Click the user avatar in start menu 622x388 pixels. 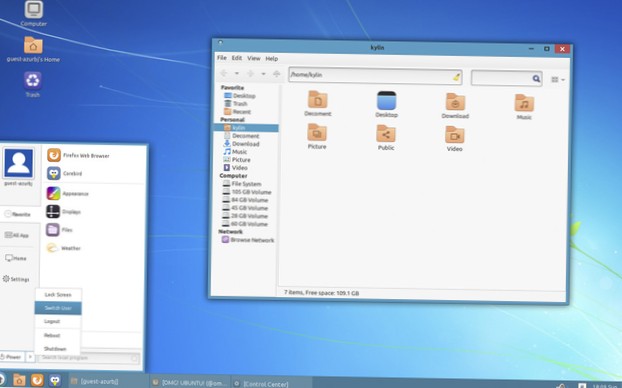pos(18,163)
